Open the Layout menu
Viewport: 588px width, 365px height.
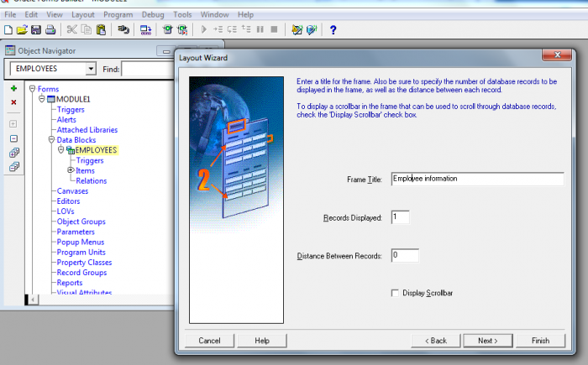(x=83, y=14)
